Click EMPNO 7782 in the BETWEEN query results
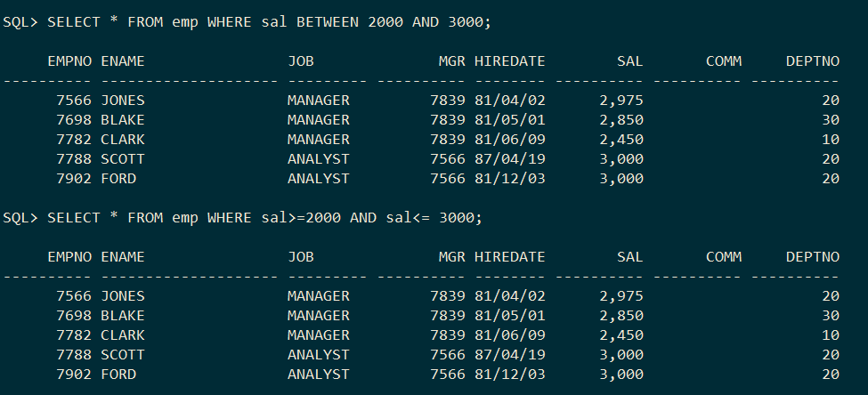868x395 pixels. tap(74, 140)
